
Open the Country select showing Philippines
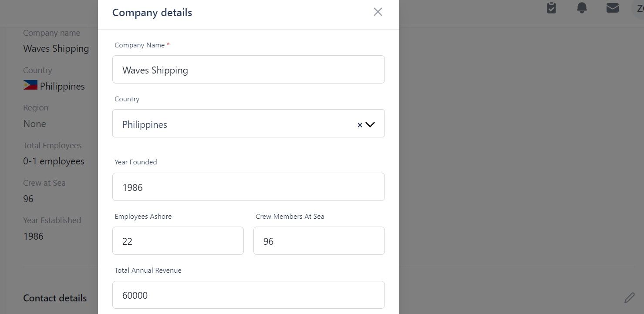tap(248, 124)
